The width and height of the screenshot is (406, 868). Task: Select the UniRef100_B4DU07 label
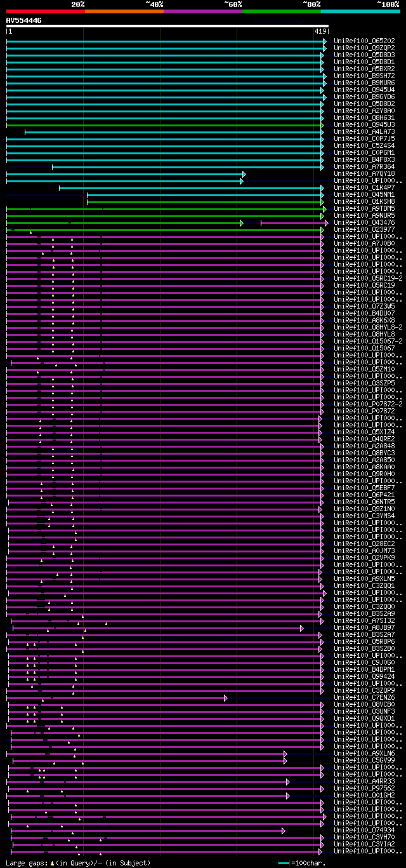tap(364, 313)
